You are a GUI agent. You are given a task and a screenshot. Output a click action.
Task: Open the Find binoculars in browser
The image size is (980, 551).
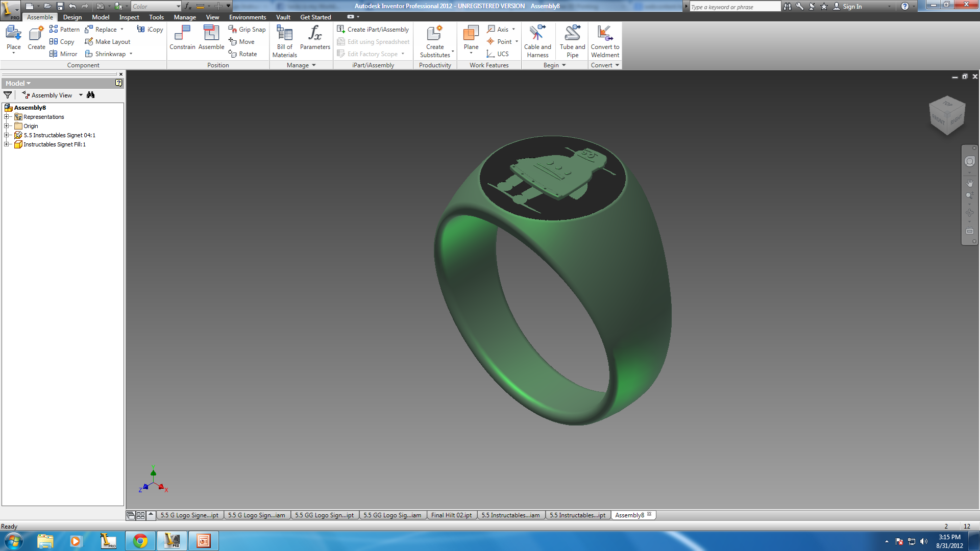91,95
